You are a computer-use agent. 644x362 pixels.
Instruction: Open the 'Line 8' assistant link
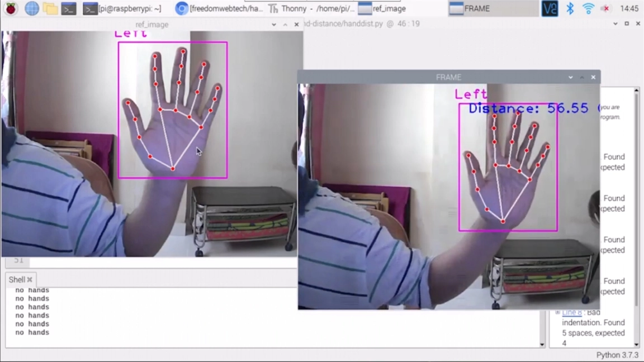pyautogui.click(x=572, y=312)
